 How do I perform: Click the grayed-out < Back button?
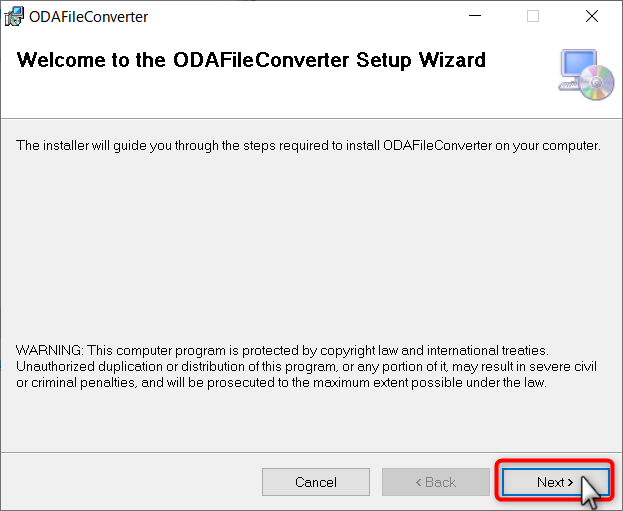click(x=435, y=482)
